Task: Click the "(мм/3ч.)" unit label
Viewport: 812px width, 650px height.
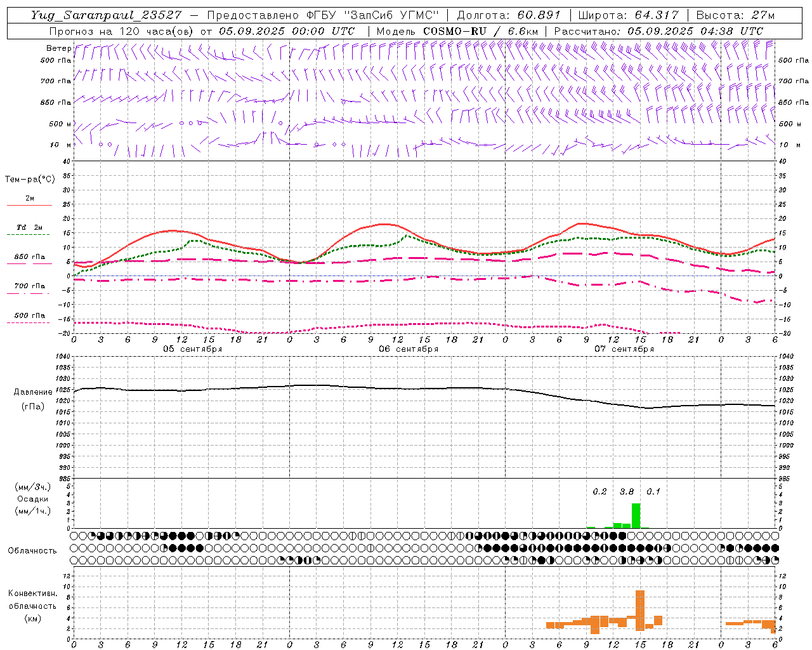Action: (x=33, y=487)
